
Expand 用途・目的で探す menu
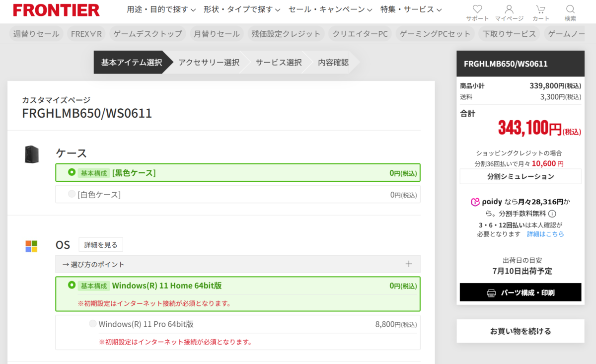pos(161,9)
